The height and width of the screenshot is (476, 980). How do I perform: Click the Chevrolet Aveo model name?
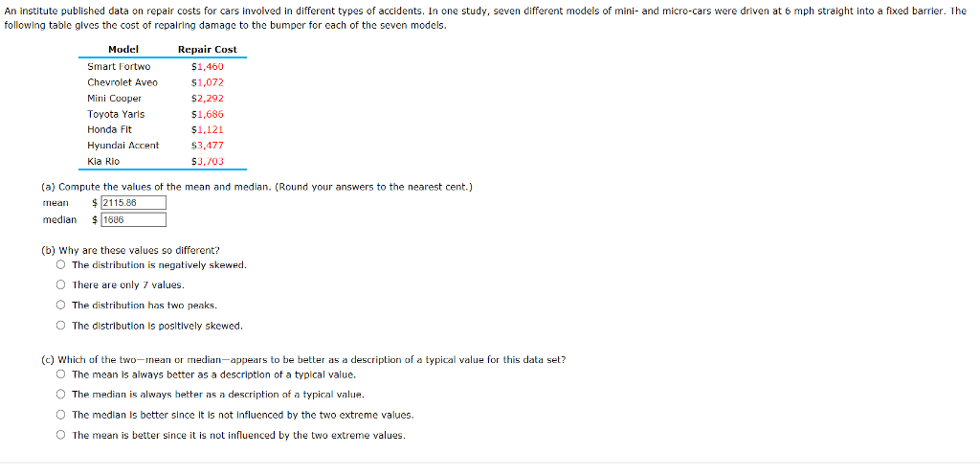[x=122, y=82]
